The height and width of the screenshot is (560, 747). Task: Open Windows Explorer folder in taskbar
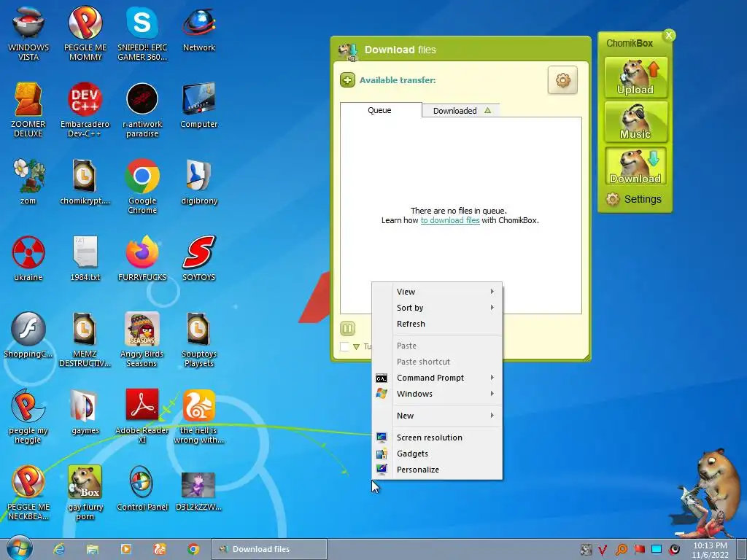pos(93,549)
